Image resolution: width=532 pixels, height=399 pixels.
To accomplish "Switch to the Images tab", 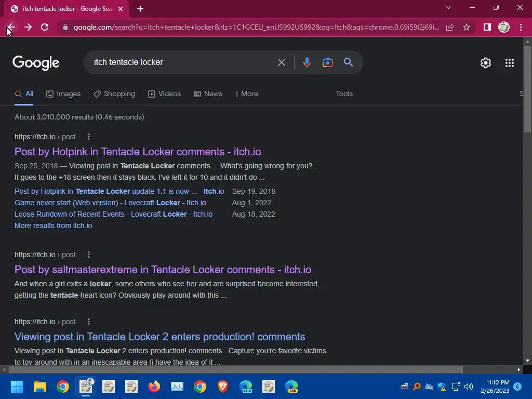I will click(x=63, y=94).
